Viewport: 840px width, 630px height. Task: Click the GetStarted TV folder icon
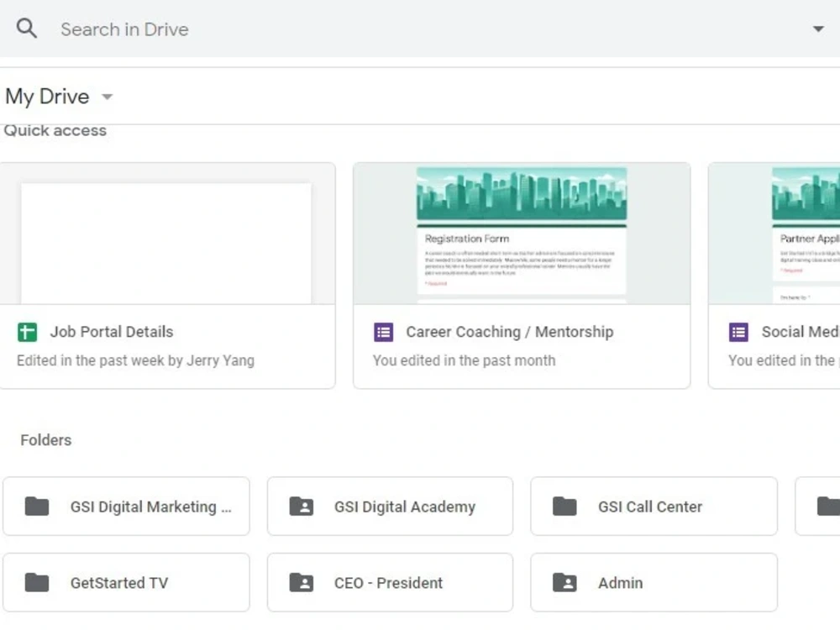click(x=37, y=582)
